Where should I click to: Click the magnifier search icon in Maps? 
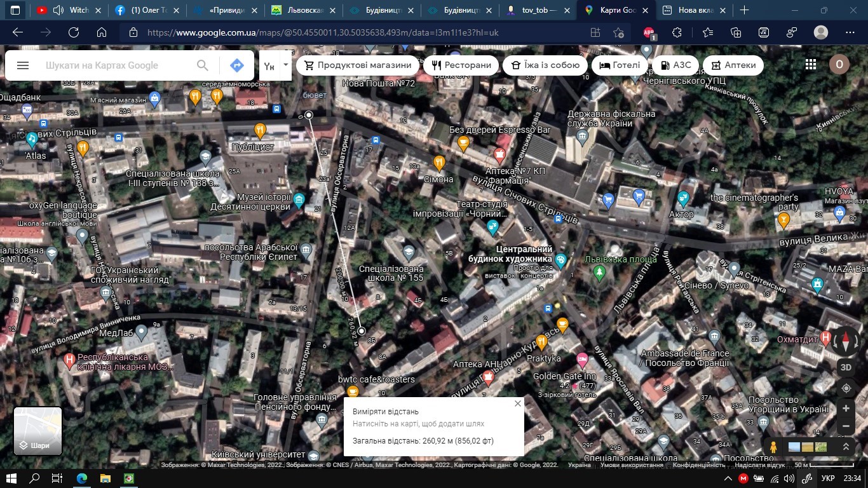click(x=203, y=65)
